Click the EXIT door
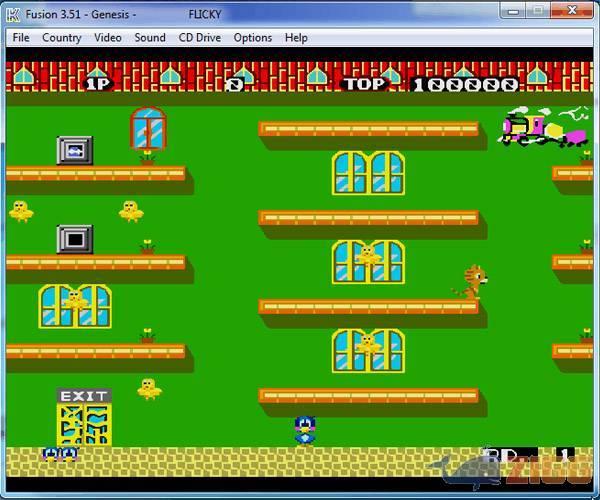The image size is (600, 500). [x=84, y=418]
